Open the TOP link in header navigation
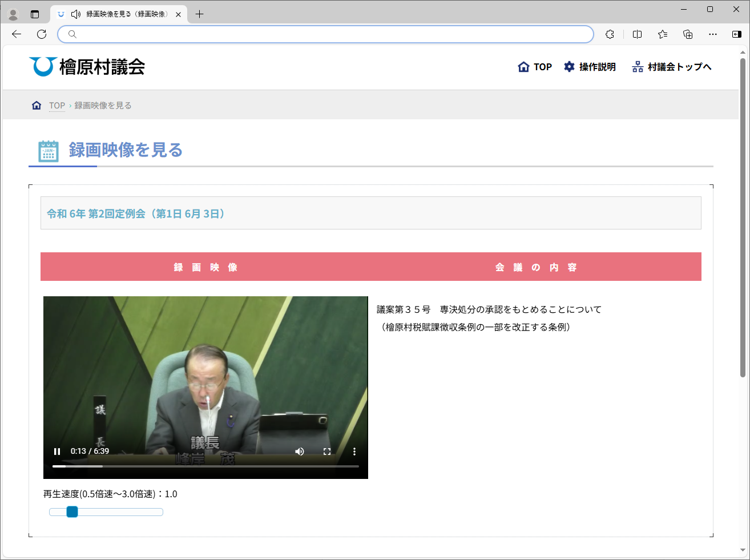 (535, 67)
